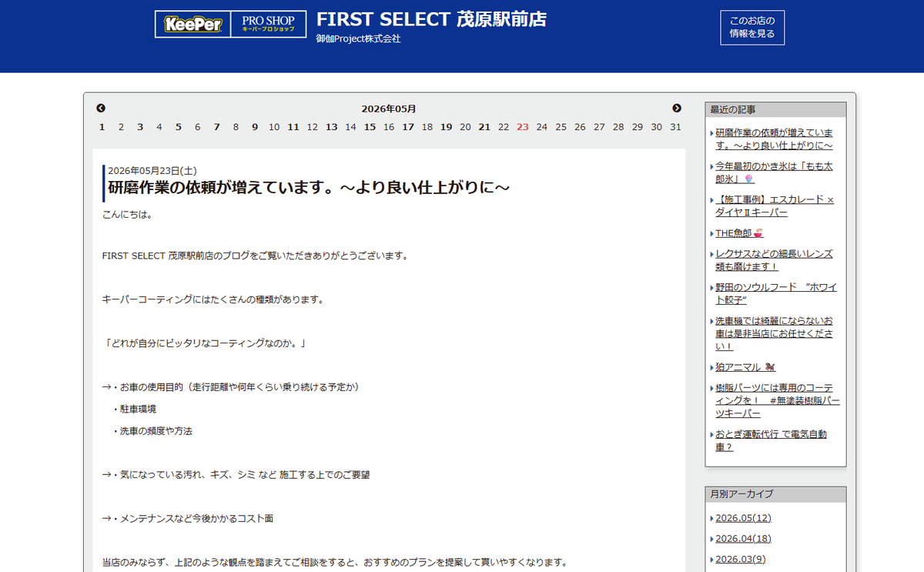Select day 13 in calendar
This screenshot has height=572, width=924.
click(x=331, y=127)
